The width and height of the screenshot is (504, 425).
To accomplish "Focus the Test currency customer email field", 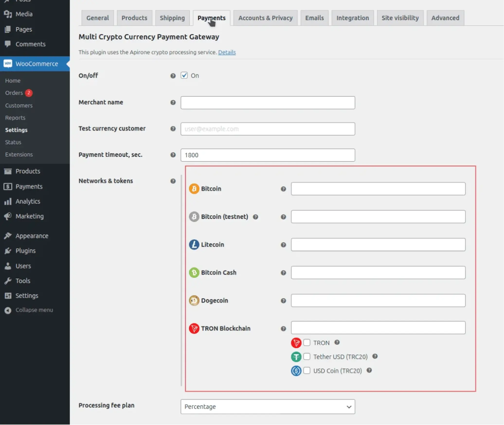I will (268, 129).
